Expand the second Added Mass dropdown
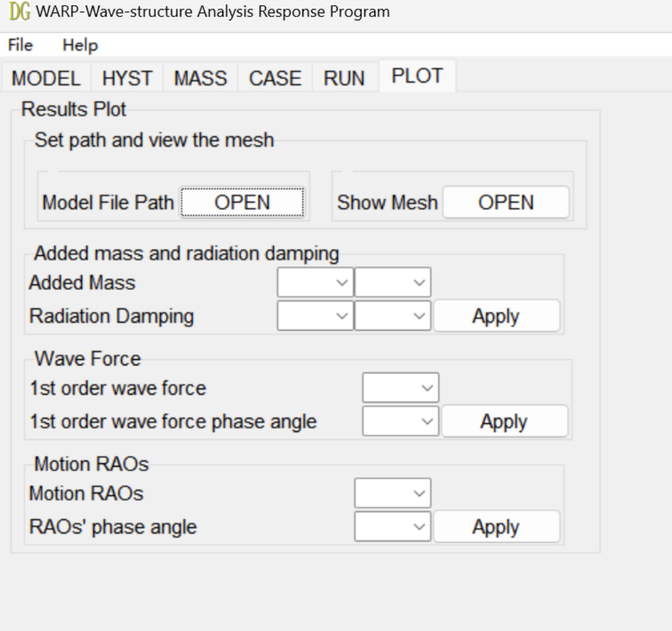This screenshot has width=672, height=631. 392,283
